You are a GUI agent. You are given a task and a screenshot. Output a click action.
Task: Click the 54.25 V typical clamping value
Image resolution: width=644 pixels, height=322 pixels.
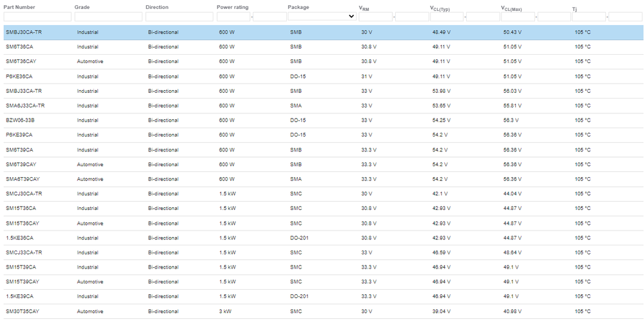pos(441,120)
